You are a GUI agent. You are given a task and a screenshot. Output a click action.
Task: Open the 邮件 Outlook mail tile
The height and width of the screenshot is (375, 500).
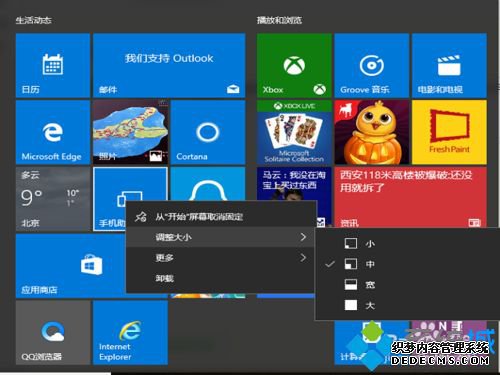(x=169, y=65)
